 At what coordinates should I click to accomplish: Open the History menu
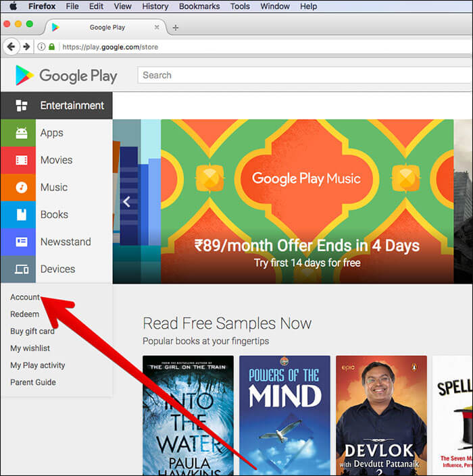click(x=155, y=6)
